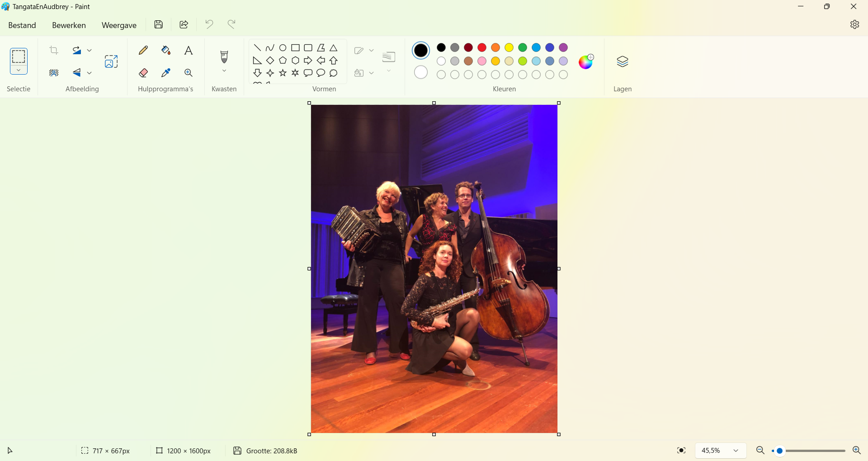
Task: Select the Text tool
Action: pyautogui.click(x=189, y=50)
